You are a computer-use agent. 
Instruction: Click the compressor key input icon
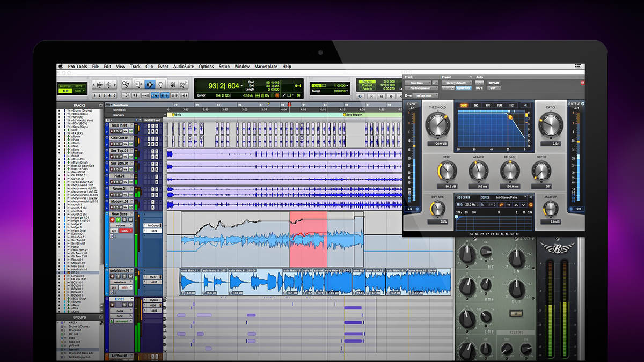pyautogui.click(x=408, y=95)
